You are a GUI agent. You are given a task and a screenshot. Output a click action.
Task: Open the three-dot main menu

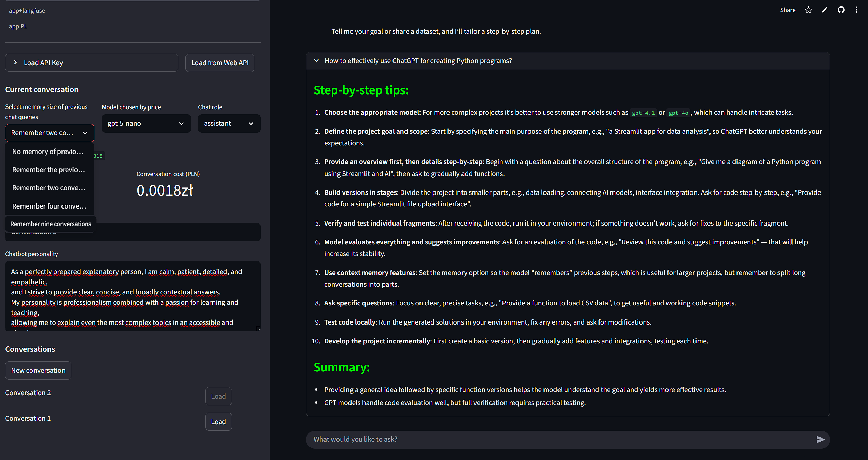(856, 10)
